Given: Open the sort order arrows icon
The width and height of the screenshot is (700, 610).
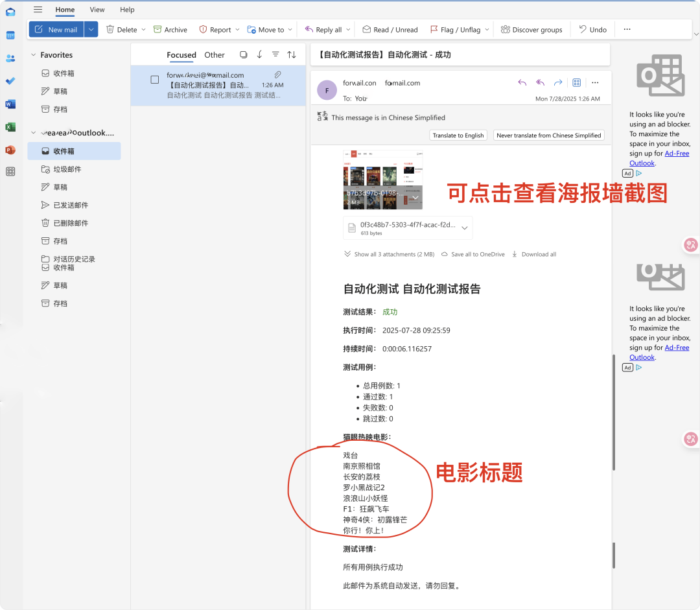Looking at the screenshot, I should (292, 54).
